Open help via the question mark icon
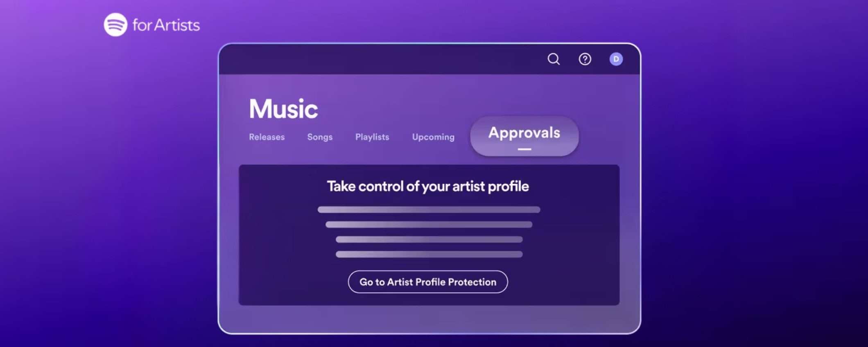Viewport: 868px width, 347px height. coord(585,59)
